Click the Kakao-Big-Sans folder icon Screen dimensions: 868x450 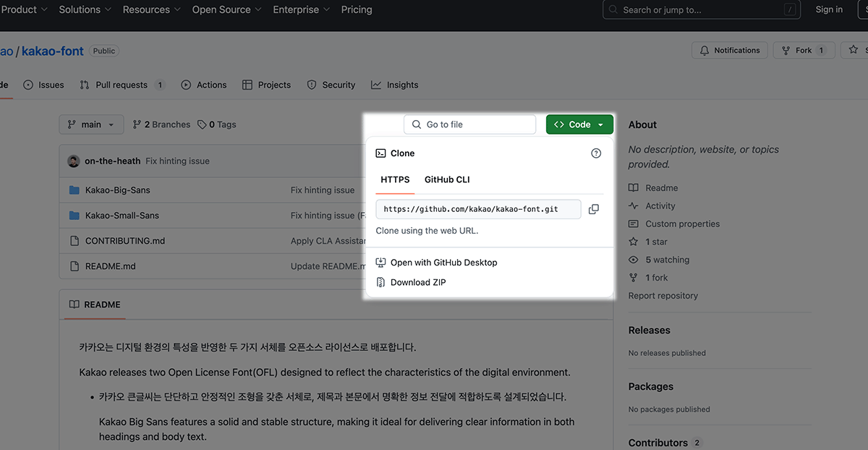(74, 190)
